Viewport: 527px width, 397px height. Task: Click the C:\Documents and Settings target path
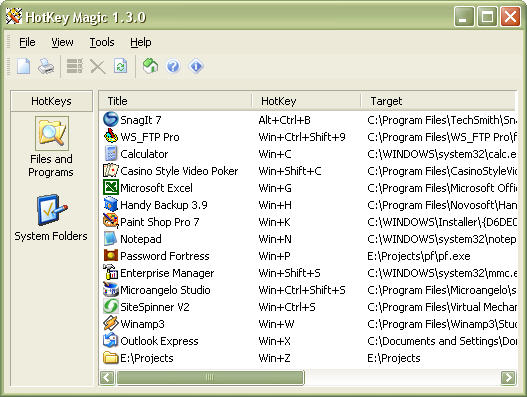(x=442, y=341)
